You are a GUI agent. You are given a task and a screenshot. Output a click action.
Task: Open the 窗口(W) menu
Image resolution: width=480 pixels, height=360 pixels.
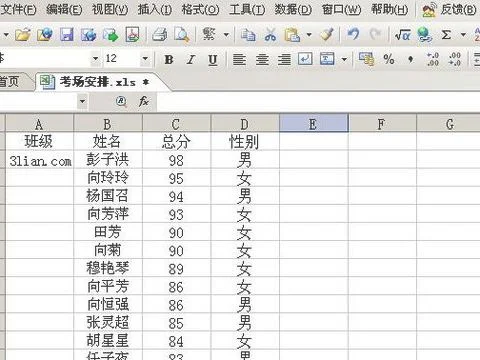click(x=341, y=9)
